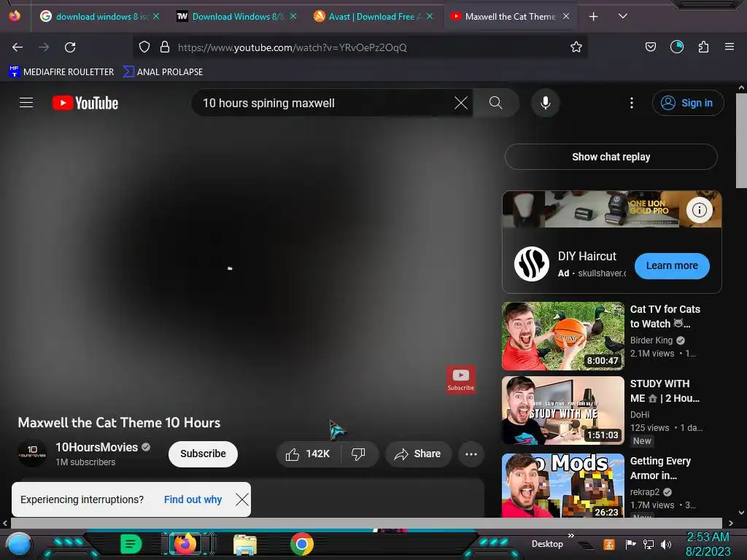Clear the YouTube search query
Screen dimensions: 747x560
coord(461,103)
